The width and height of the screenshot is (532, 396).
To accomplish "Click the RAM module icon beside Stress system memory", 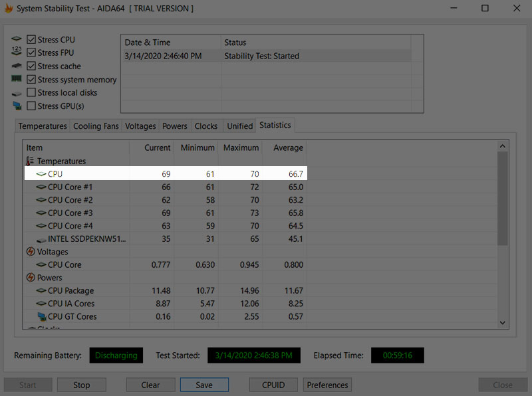I will (x=16, y=78).
